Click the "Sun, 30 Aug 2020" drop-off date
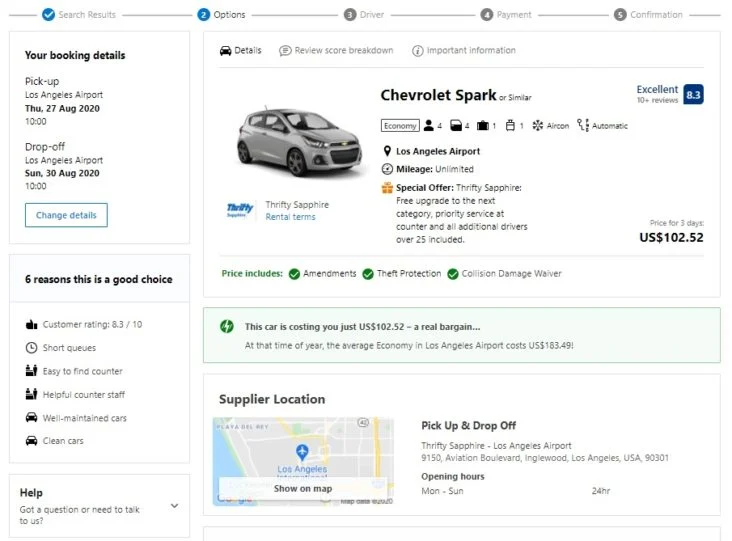The height and width of the screenshot is (541, 732). coord(63,173)
